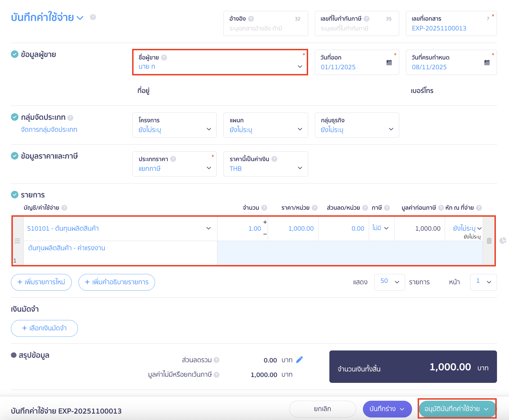The width and height of the screenshot is (509, 420).
Task: Click the เพิ่มรายการใหม่ button
Action: pyautogui.click(x=41, y=282)
